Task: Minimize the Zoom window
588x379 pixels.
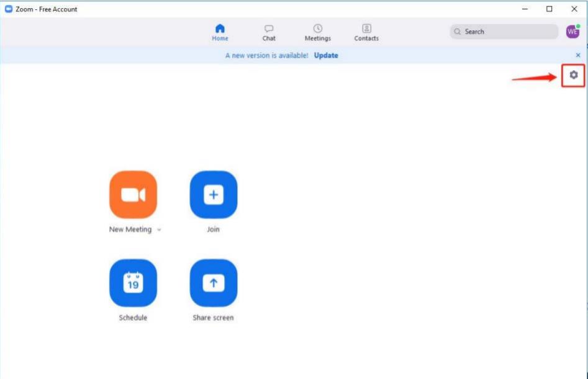Action: point(525,9)
